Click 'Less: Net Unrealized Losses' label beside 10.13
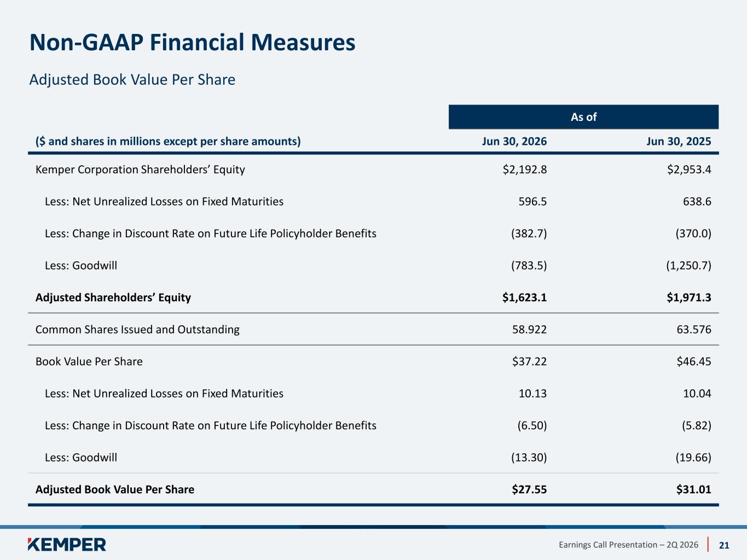Image resolution: width=747 pixels, height=560 pixels. pyautogui.click(x=164, y=394)
